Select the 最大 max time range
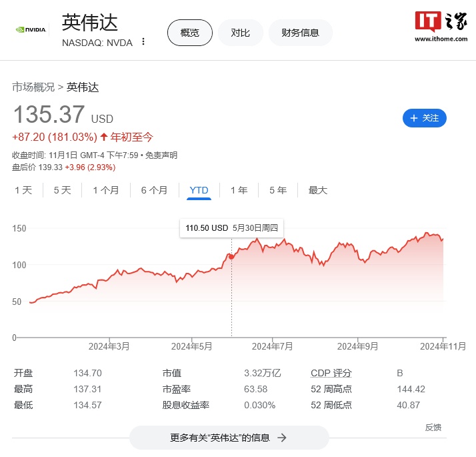Screen dimensions: 476x457 pos(318,190)
